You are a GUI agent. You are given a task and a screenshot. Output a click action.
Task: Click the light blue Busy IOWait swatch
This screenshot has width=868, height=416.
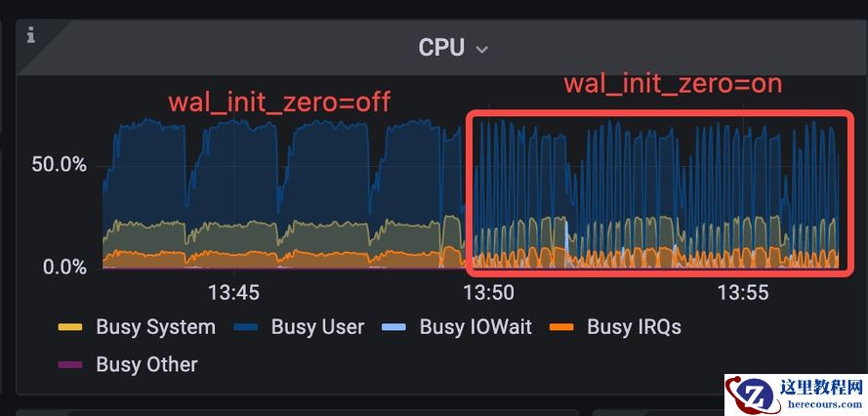point(393,327)
